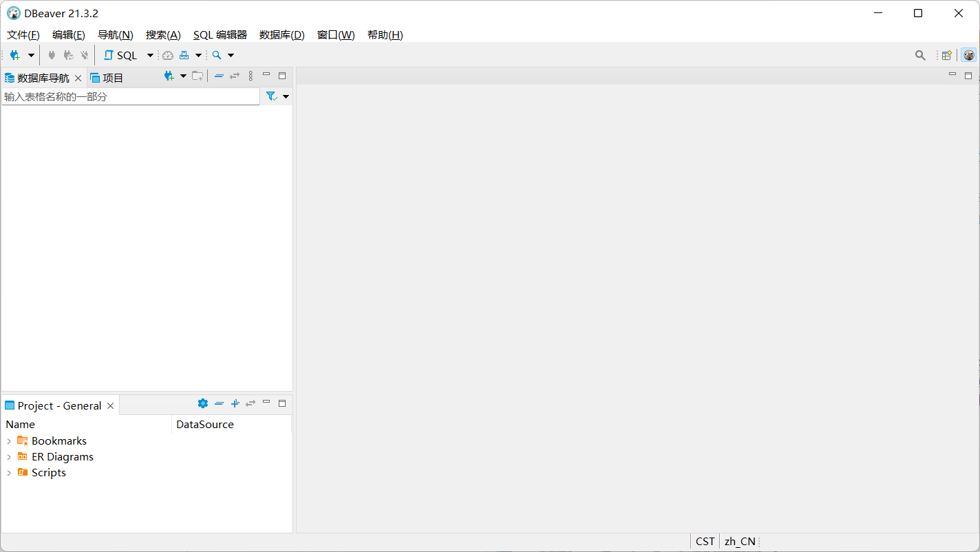Open the 搜索(A) menu
This screenshot has width=980, height=552.
(x=163, y=35)
